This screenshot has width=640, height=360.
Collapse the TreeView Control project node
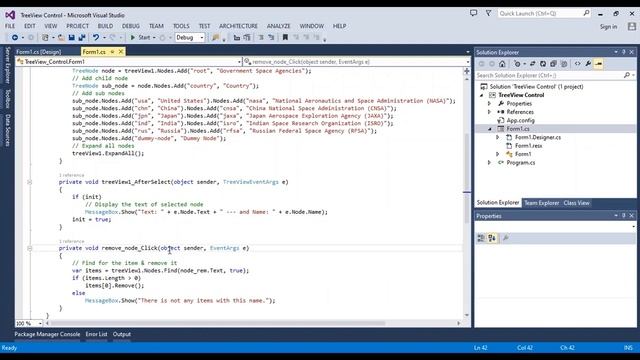click(481, 95)
